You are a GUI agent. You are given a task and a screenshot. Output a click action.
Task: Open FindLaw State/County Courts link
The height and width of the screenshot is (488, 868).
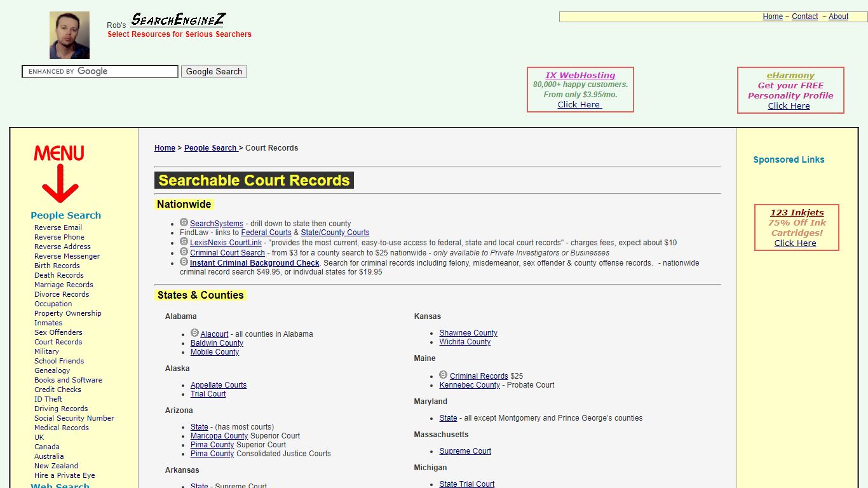335,233
